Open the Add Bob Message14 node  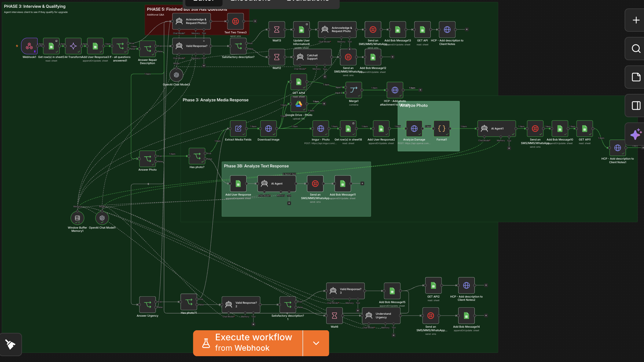(466, 316)
